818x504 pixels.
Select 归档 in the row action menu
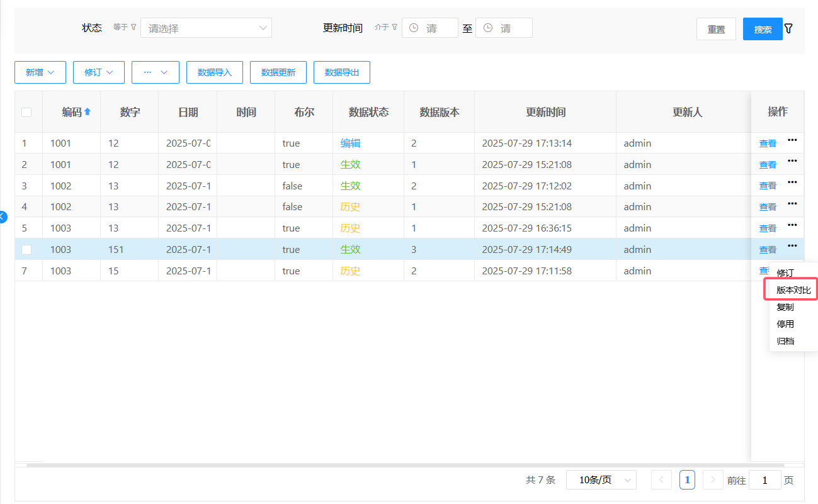point(785,341)
